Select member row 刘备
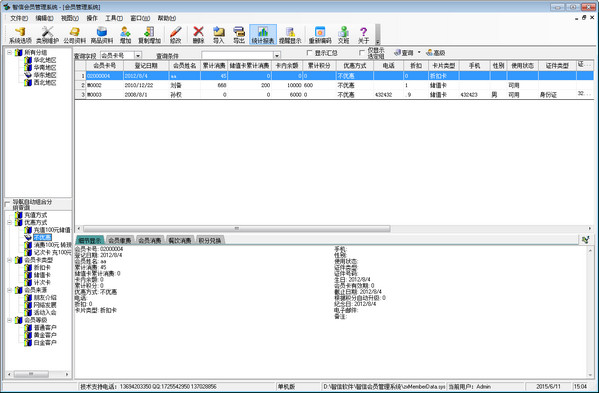The height and width of the screenshot is (393, 599). tap(334, 85)
